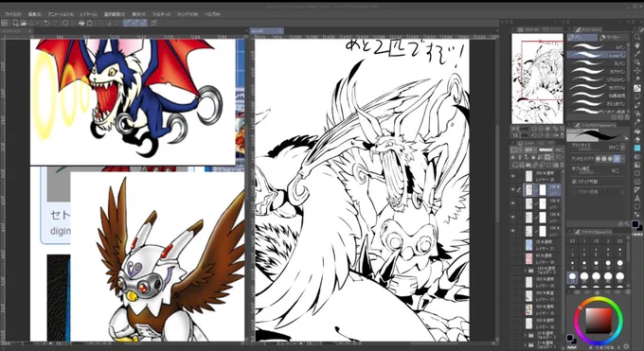
Task: Open the ファイル(F) menu
Action: point(13,15)
